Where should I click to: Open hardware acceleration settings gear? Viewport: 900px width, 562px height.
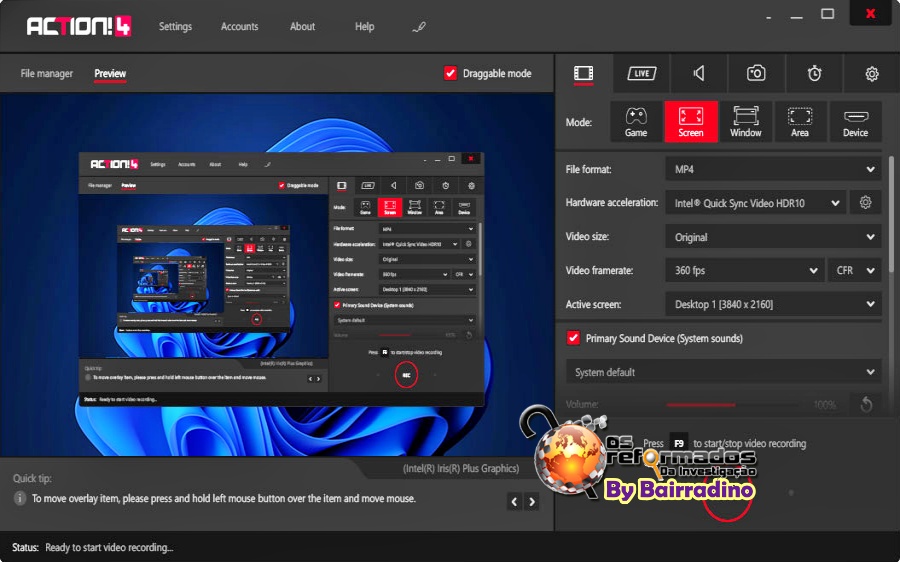tap(866, 203)
